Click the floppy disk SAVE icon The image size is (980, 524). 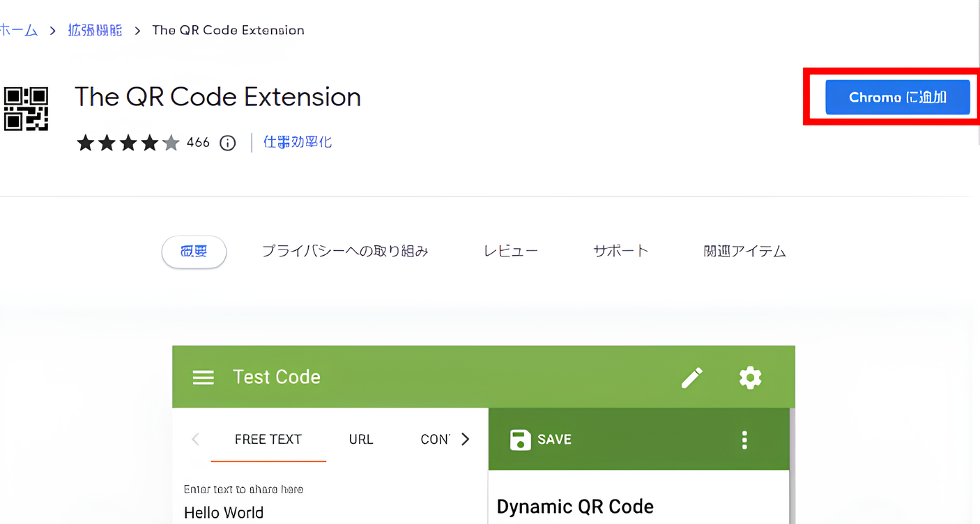[x=520, y=439]
